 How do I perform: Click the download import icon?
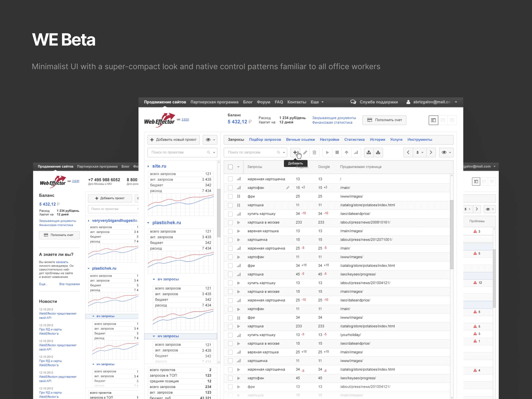click(378, 152)
